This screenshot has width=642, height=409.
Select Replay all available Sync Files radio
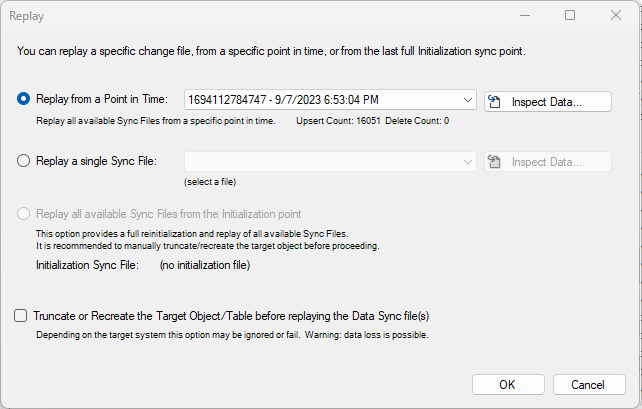point(24,214)
